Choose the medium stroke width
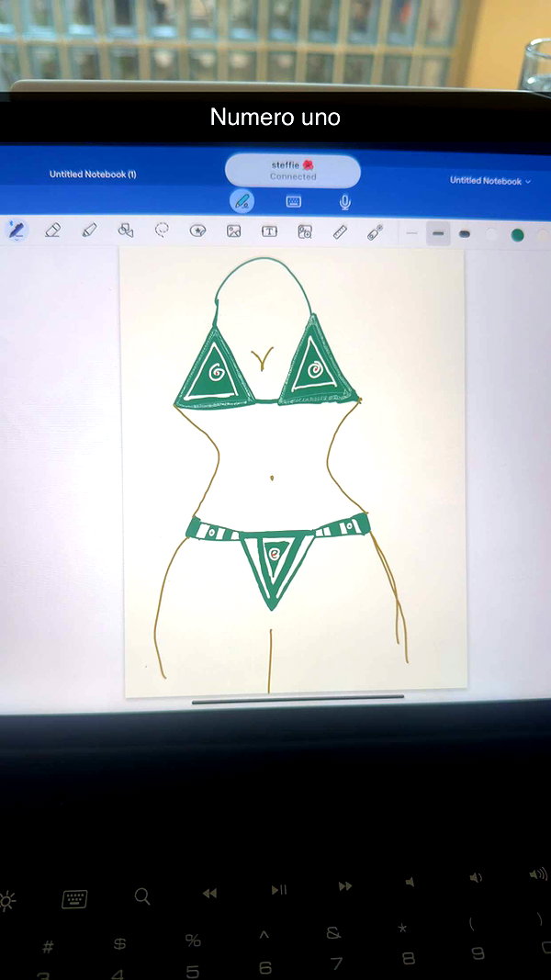This screenshot has height=980, width=551. (439, 234)
